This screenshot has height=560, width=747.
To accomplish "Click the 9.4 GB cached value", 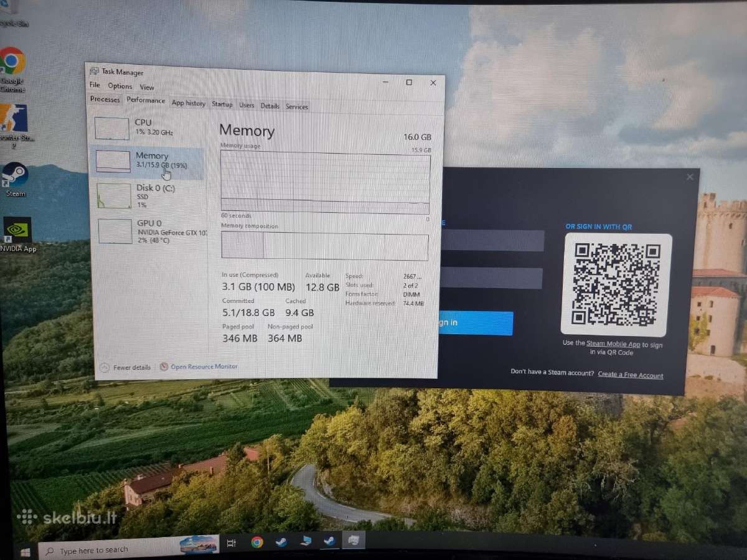I will point(299,312).
